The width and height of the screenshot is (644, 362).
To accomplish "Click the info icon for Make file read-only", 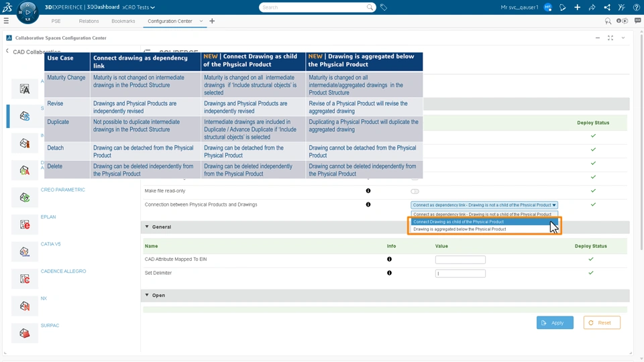I will pos(368,191).
